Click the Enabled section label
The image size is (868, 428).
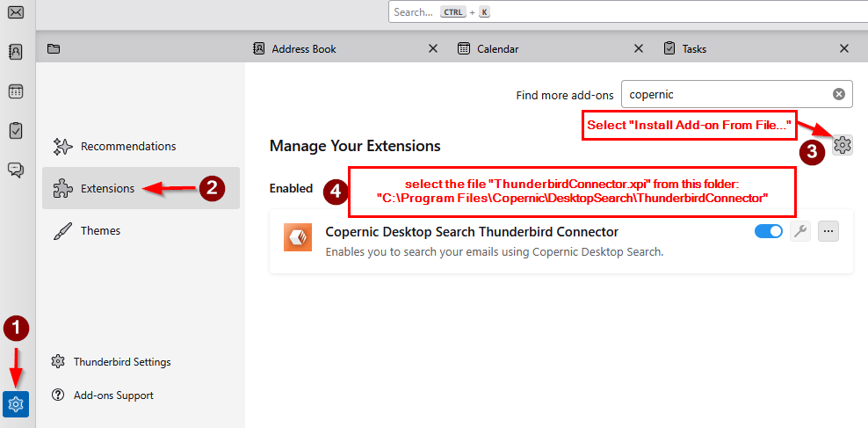(x=291, y=188)
